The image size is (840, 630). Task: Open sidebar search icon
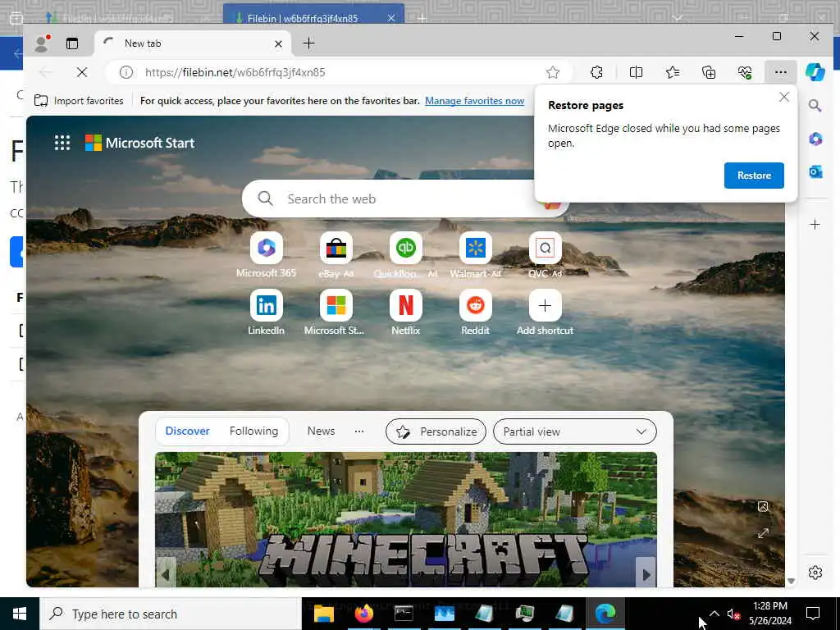[x=815, y=106]
